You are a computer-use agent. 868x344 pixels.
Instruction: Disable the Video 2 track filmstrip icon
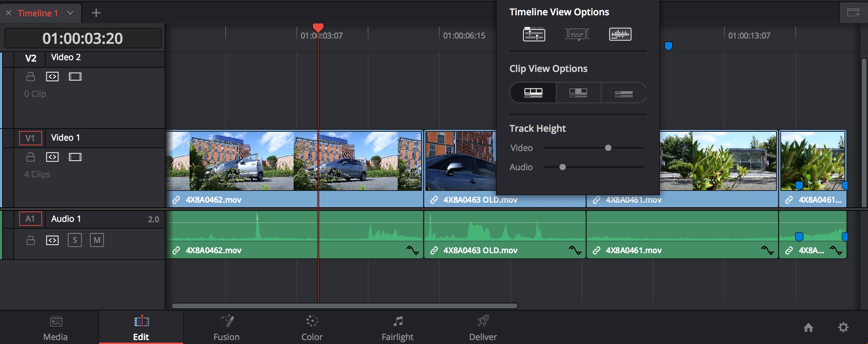click(x=75, y=77)
